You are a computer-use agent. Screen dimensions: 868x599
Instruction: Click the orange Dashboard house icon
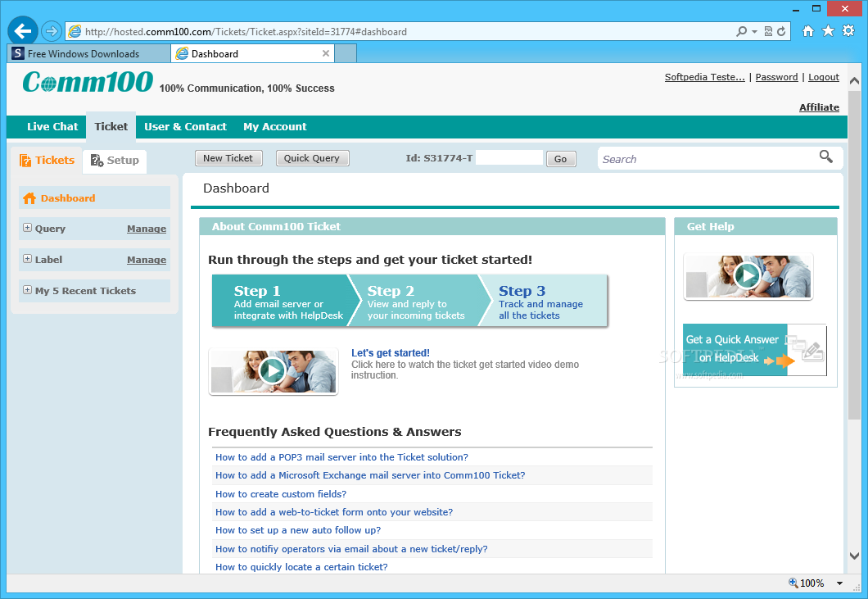[x=29, y=198]
